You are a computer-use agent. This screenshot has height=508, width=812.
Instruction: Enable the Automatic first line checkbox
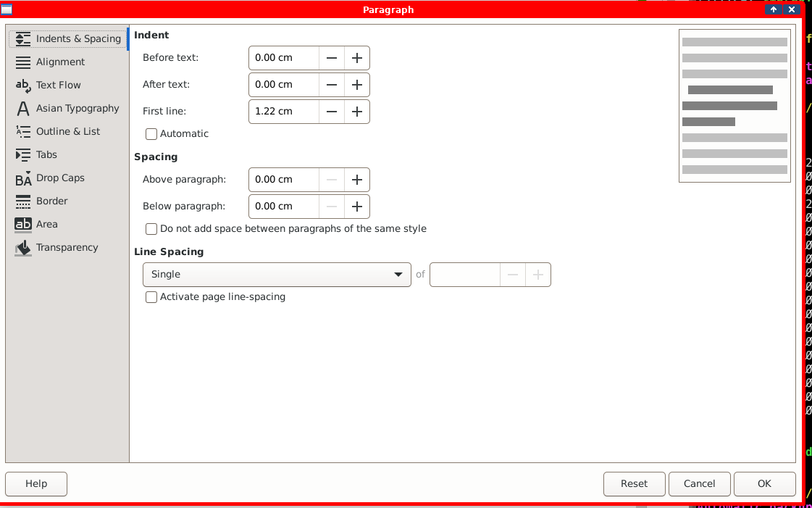151,134
